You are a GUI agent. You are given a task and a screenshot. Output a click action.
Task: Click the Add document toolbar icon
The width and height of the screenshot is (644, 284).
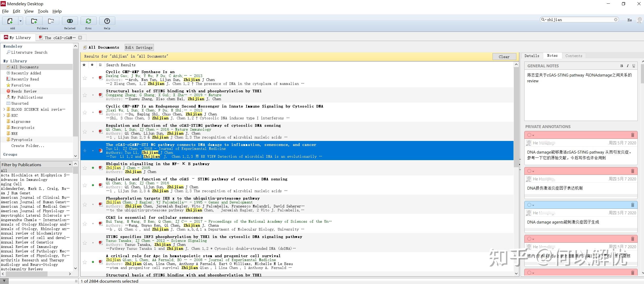pos(10,21)
